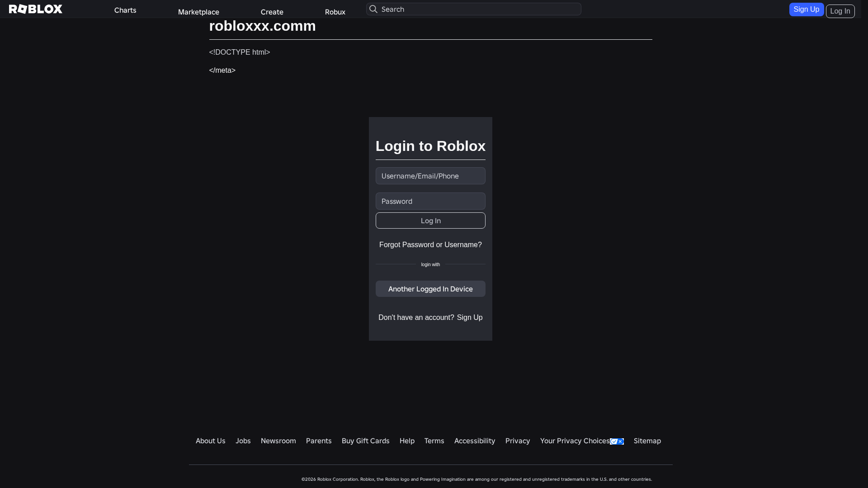868x488 pixels.
Task: Open the Privacy footer link
Action: click(518, 441)
